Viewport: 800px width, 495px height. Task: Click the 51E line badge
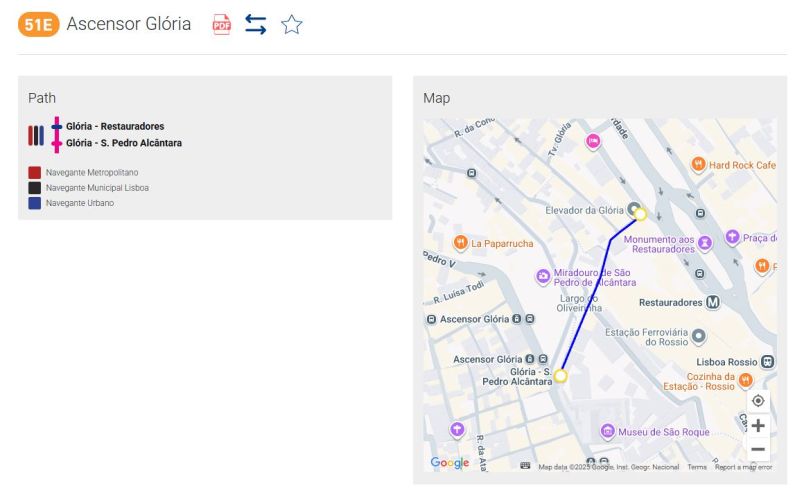click(x=38, y=25)
